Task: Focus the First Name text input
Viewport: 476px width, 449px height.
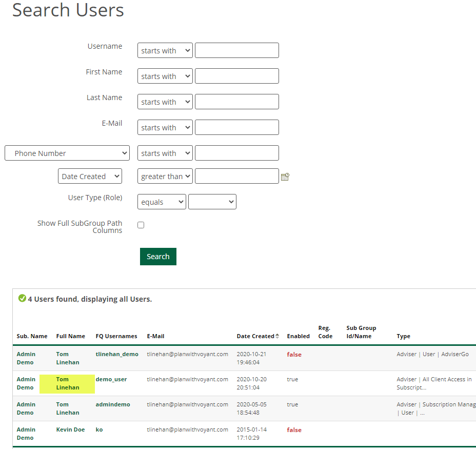Action: coord(237,76)
